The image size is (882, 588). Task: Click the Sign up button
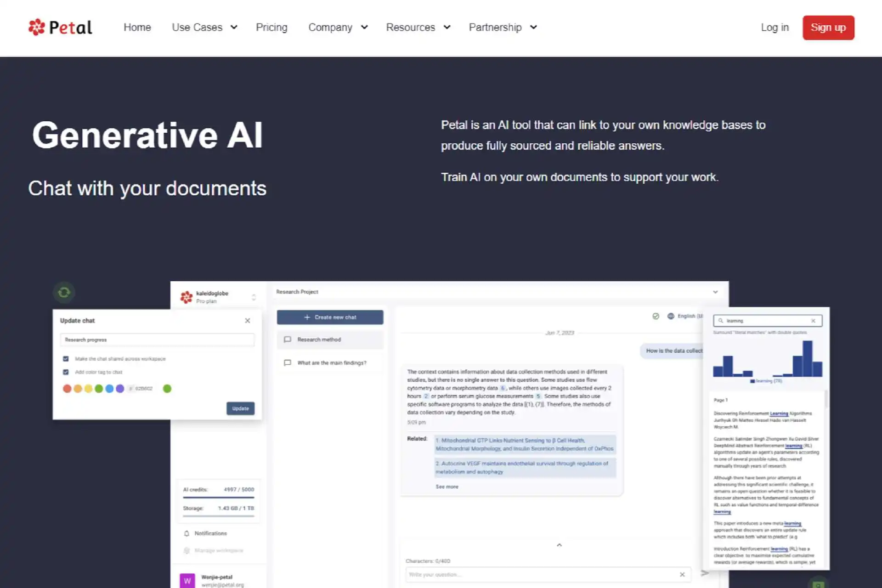[x=828, y=27]
